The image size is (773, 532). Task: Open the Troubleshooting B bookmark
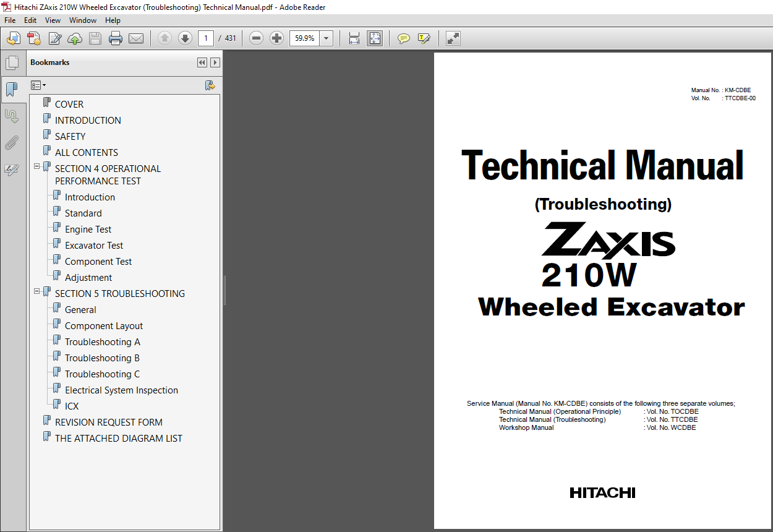pos(102,358)
